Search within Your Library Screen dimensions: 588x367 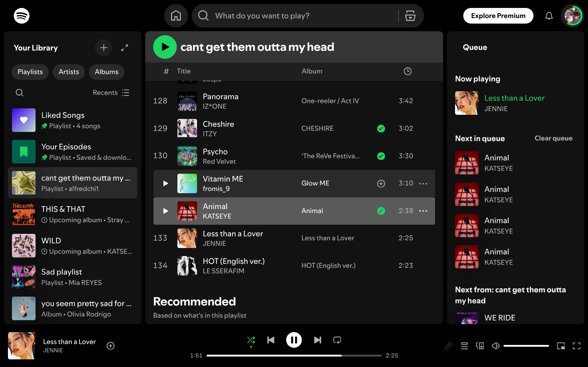pos(20,93)
